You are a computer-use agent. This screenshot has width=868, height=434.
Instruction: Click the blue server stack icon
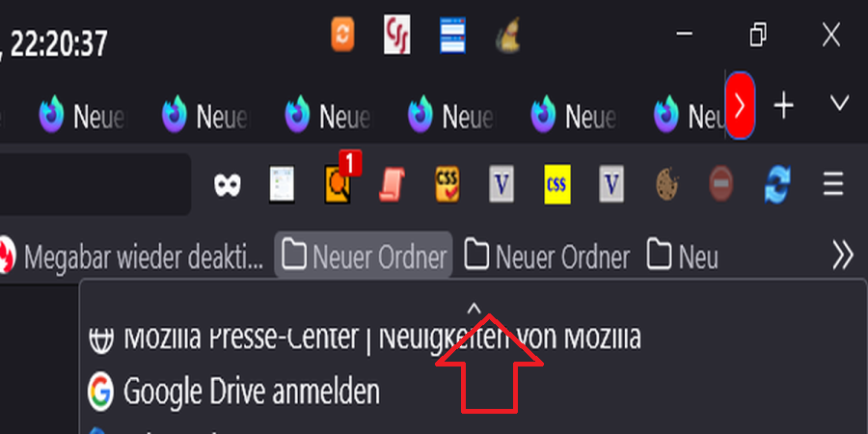pos(452,35)
